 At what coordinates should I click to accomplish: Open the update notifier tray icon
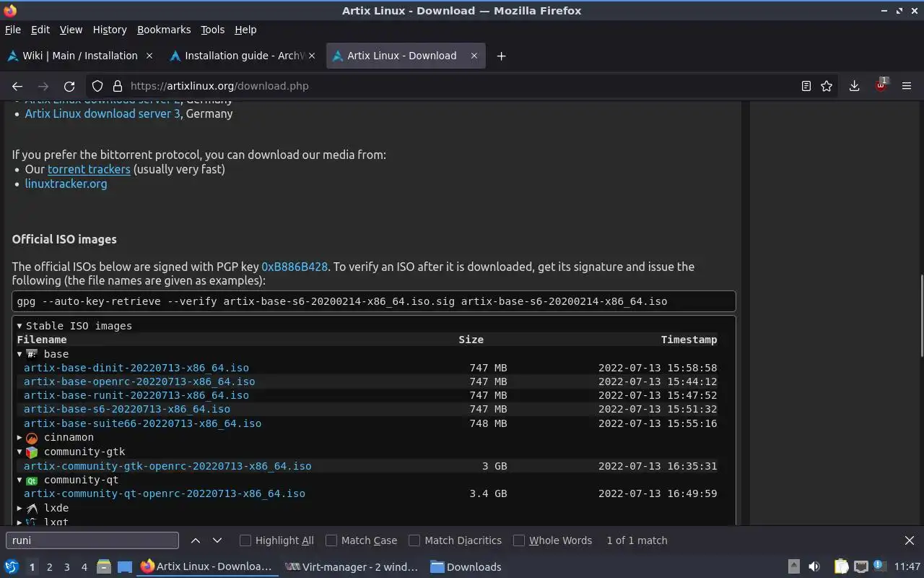(879, 566)
